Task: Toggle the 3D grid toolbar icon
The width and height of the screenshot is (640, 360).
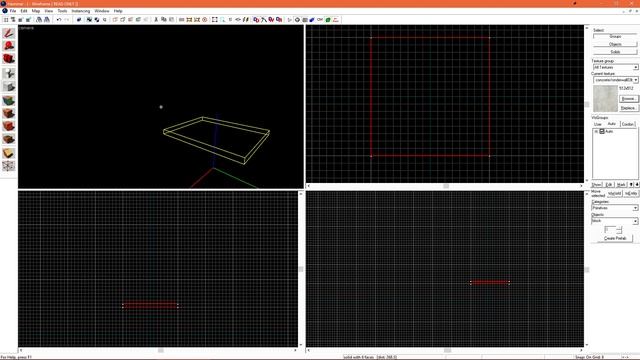Action: coord(13,20)
